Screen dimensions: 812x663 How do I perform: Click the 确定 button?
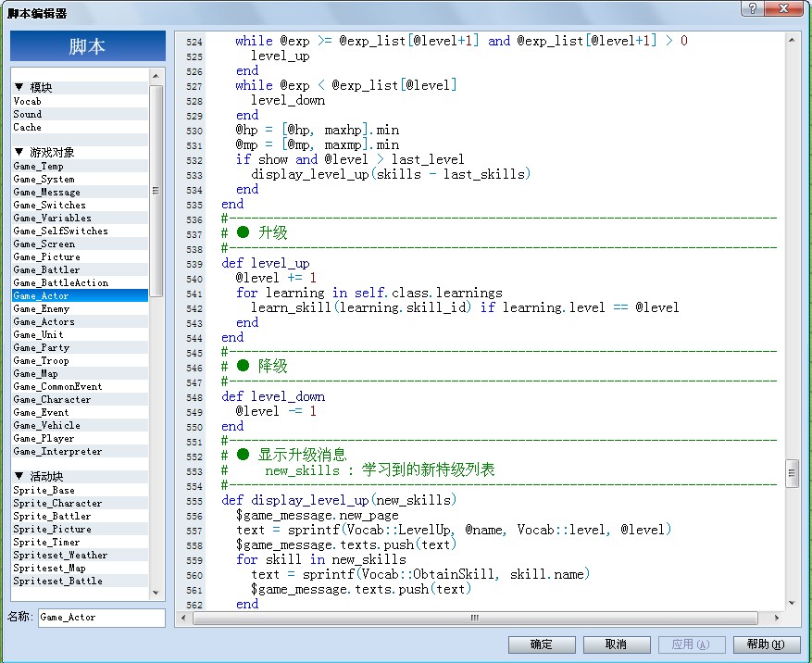click(542, 644)
